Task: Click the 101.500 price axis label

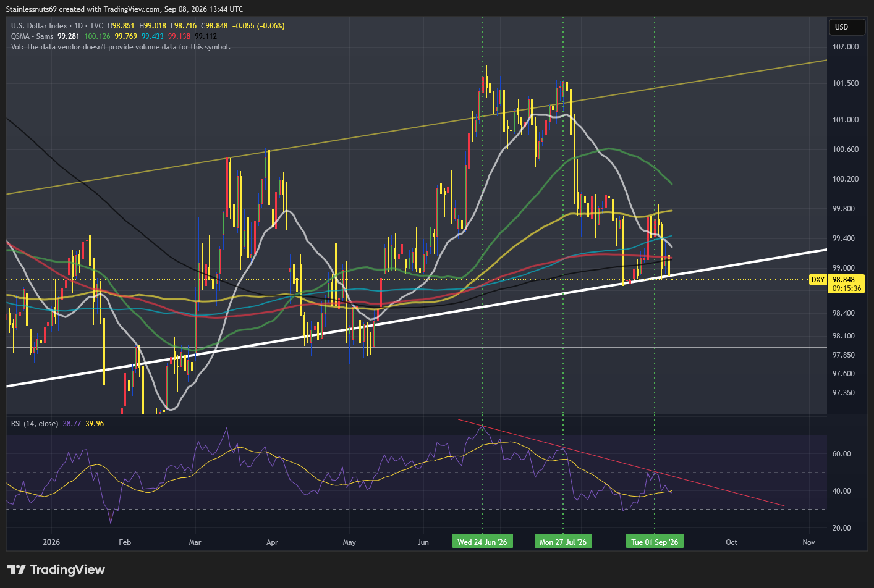Action: (846, 83)
